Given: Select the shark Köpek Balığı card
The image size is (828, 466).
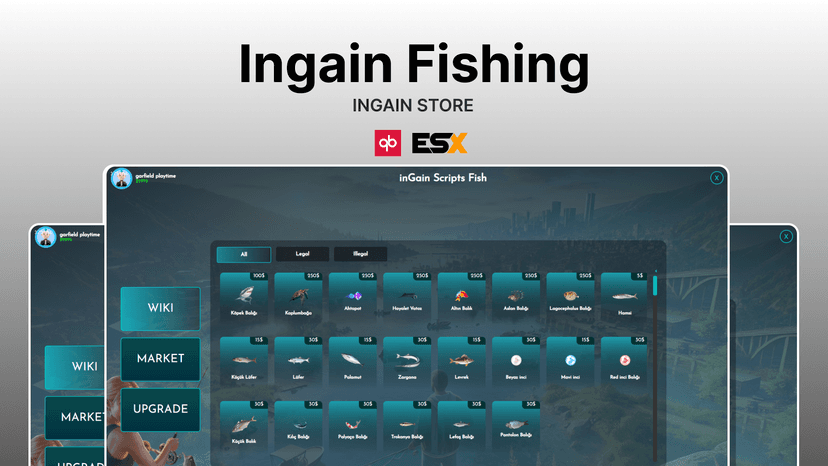Looking at the screenshot, I should click(244, 296).
